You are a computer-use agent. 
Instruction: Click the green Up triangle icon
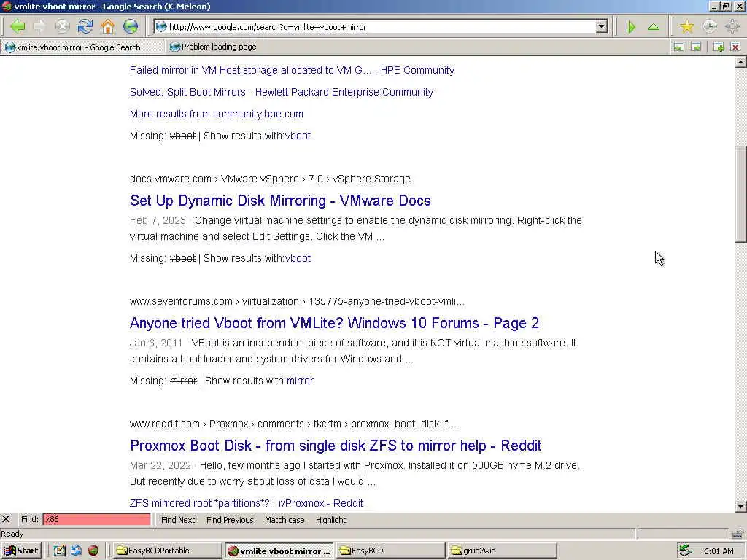click(x=654, y=27)
